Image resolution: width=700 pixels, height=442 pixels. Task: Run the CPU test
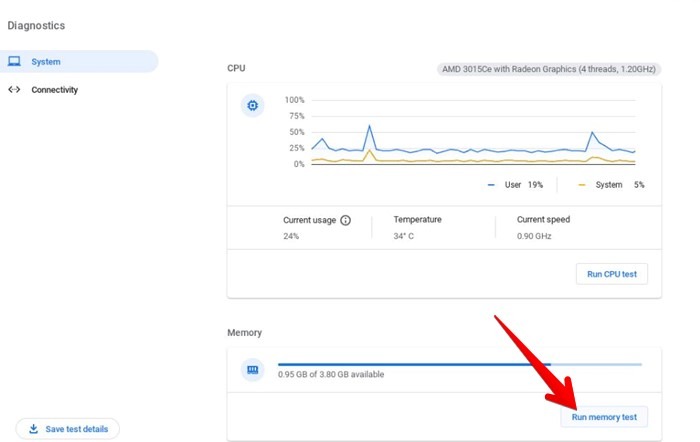(x=612, y=274)
